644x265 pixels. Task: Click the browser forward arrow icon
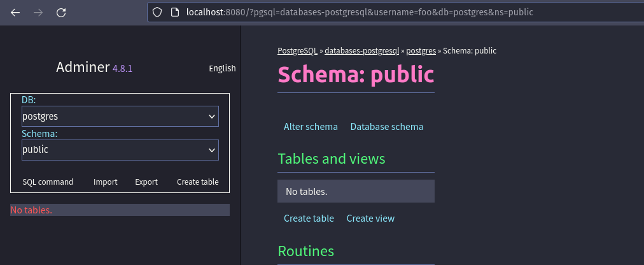click(x=38, y=12)
